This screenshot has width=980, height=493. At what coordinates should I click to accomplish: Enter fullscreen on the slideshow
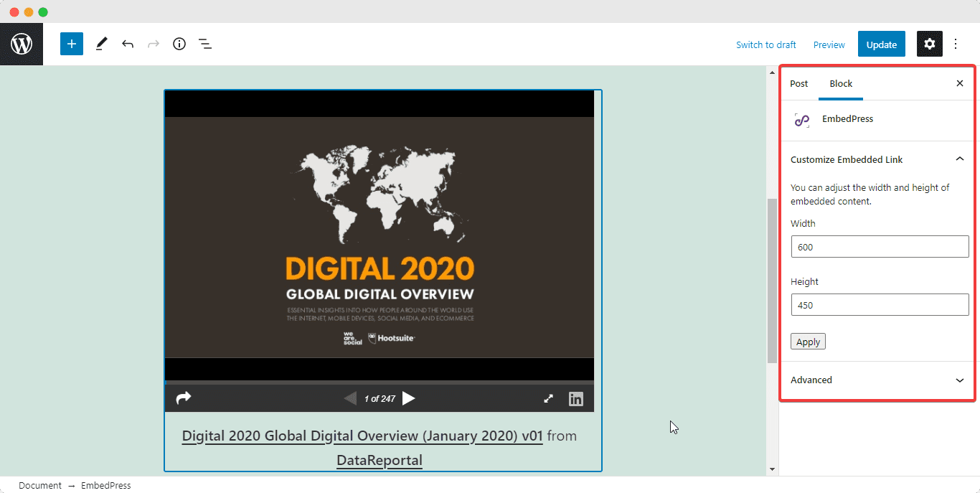pyautogui.click(x=549, y=399)
